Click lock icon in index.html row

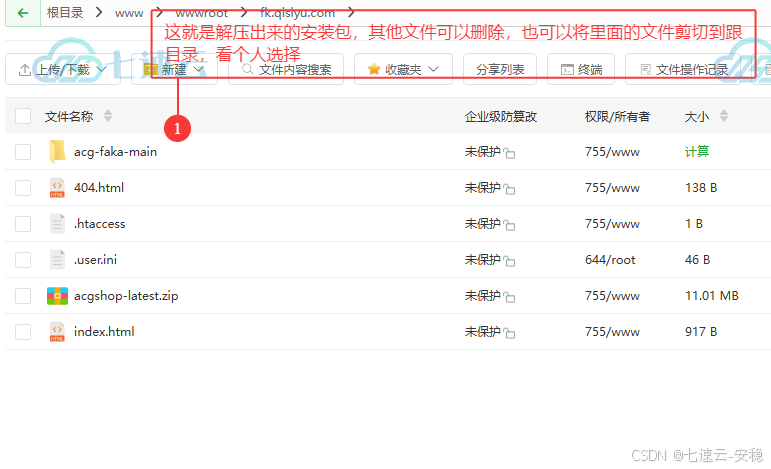tap(509, 333)
